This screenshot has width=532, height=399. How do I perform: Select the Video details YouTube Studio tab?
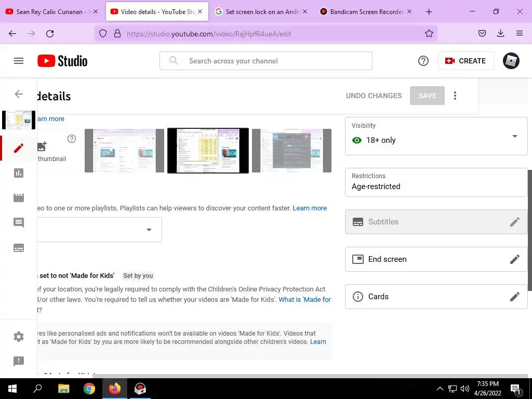tap(157, 11)
